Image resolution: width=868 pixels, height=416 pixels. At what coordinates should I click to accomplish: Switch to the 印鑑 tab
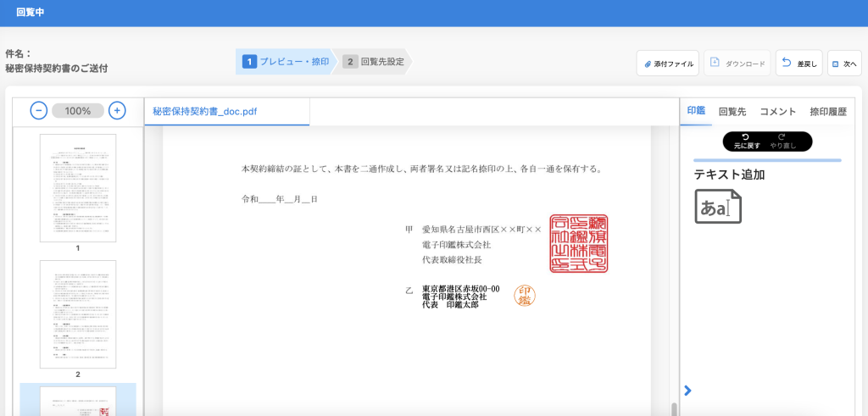pyautogui.click(x=696, y=111)
